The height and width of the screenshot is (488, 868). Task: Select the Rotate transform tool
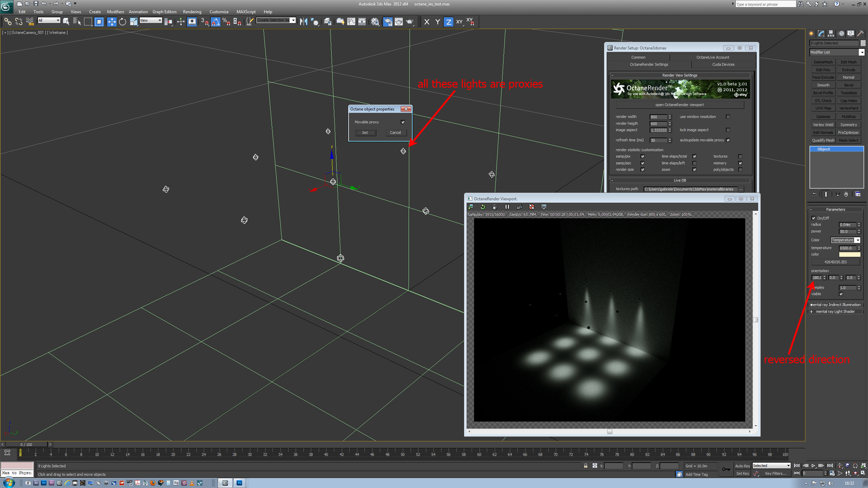click(123, 22)
